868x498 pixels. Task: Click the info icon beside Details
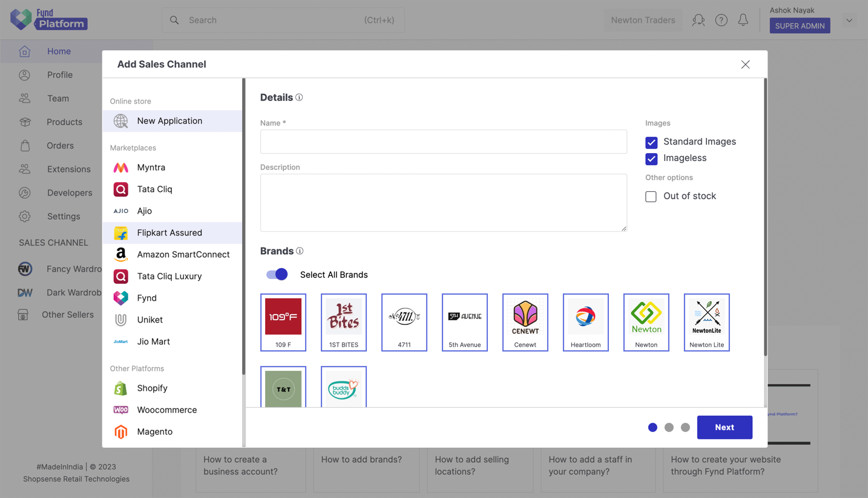click(299, 97)
